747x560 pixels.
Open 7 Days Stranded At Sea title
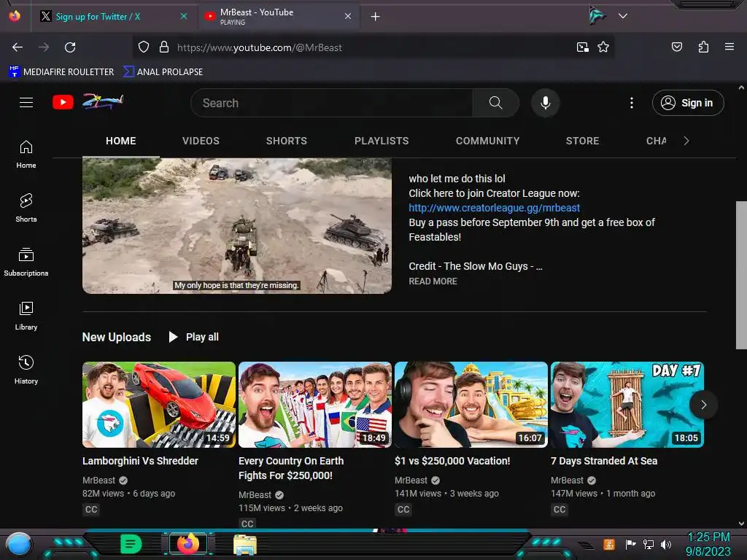(603, 461)
